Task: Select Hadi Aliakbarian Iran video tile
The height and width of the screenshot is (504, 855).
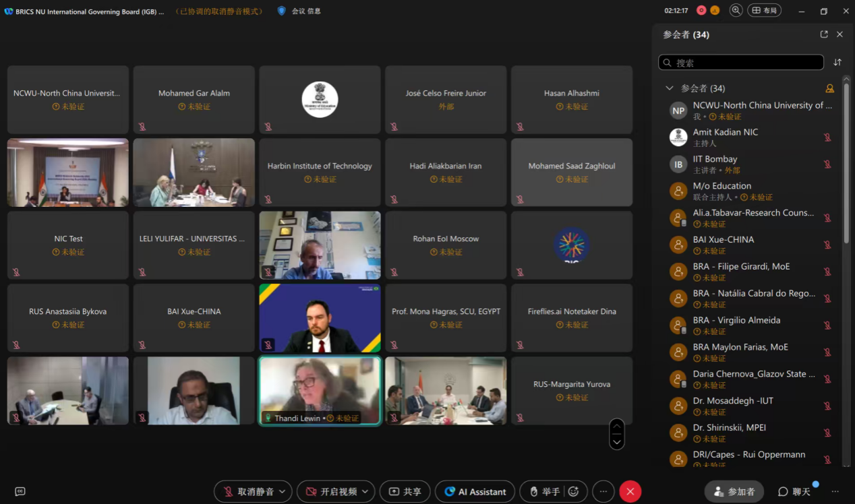Action: coord(446,172)
